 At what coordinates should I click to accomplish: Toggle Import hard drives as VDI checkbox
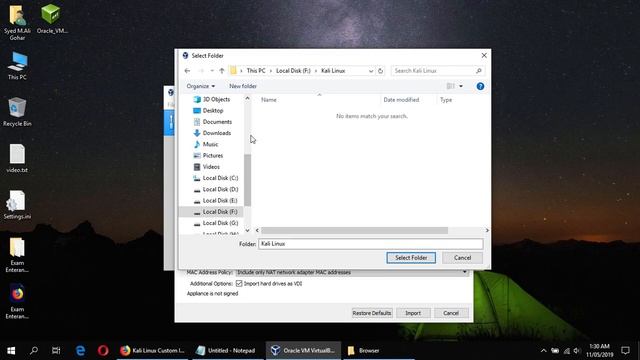(239, 283)
